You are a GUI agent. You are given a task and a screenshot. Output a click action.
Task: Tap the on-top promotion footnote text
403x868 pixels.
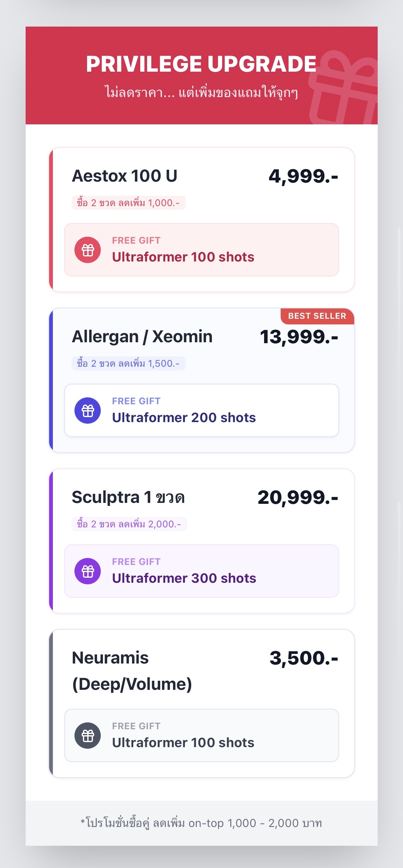tap(201, 823)
